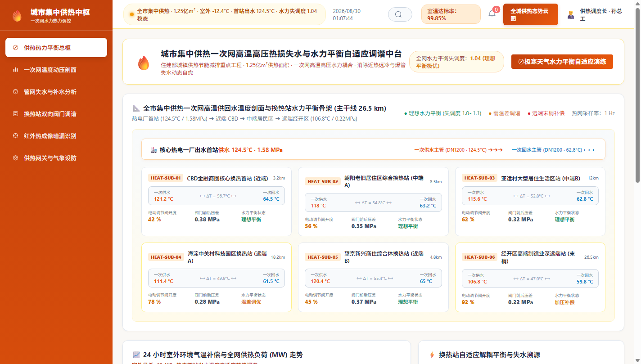Click the HEAT-SUB-01 badge
Viewport: 641px width, 364px height.
(166, 178)
